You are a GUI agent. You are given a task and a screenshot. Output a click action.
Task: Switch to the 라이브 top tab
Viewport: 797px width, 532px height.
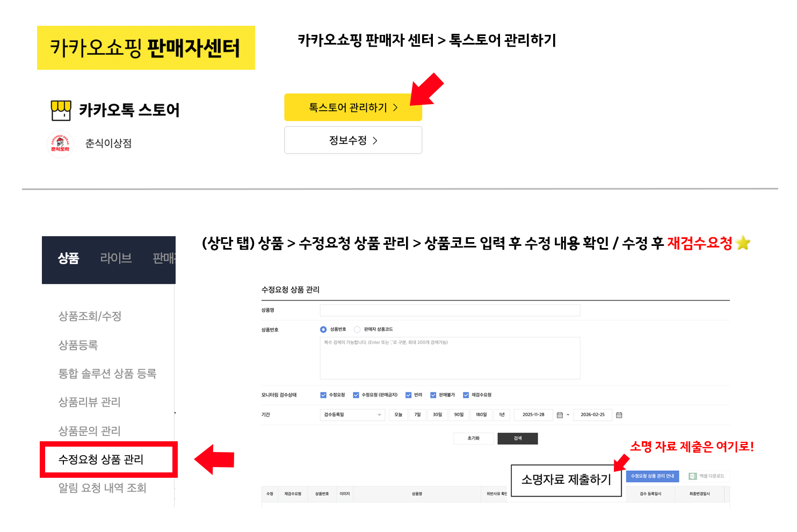(116, 258)
